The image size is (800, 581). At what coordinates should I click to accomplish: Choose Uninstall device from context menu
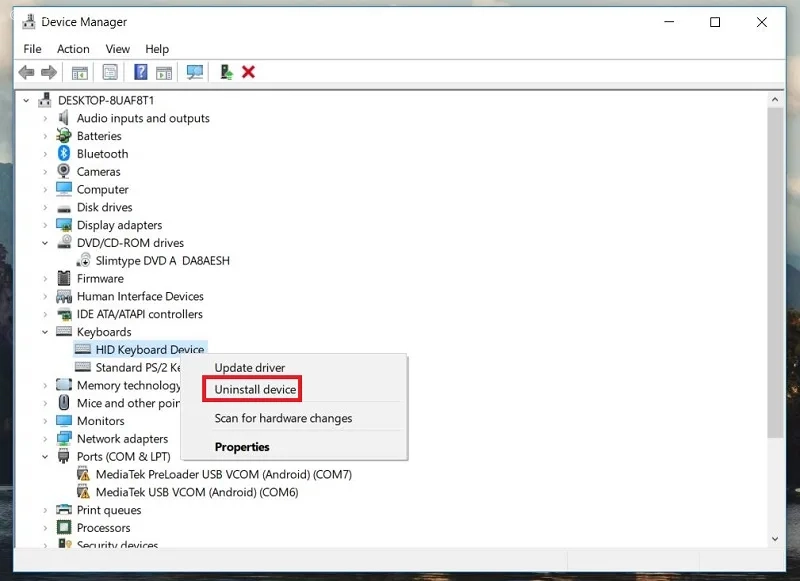click(x=294, y=389)
